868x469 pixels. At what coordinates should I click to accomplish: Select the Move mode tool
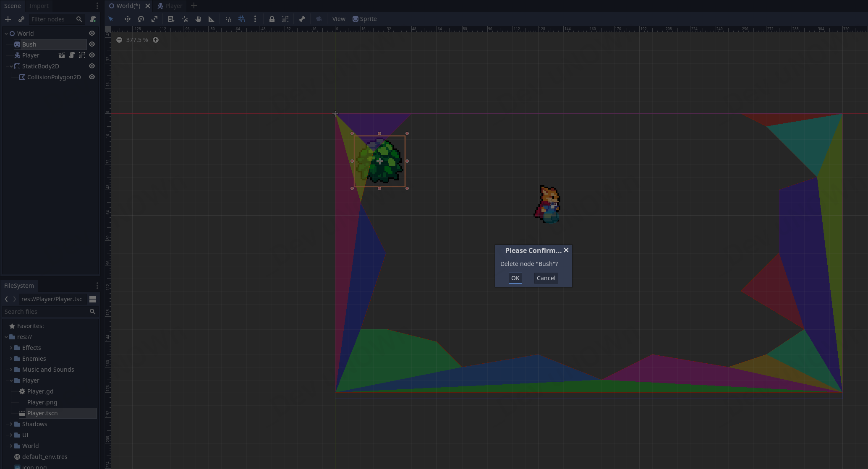[128, 19]
